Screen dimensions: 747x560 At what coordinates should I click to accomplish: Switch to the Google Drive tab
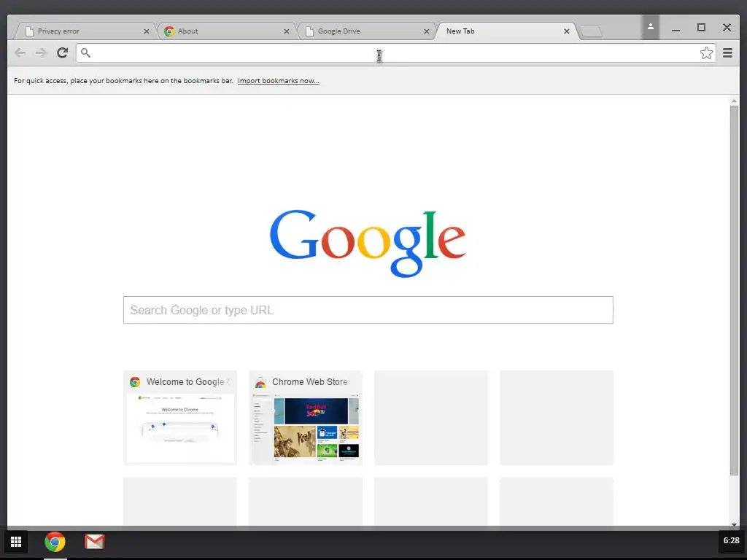365,31
